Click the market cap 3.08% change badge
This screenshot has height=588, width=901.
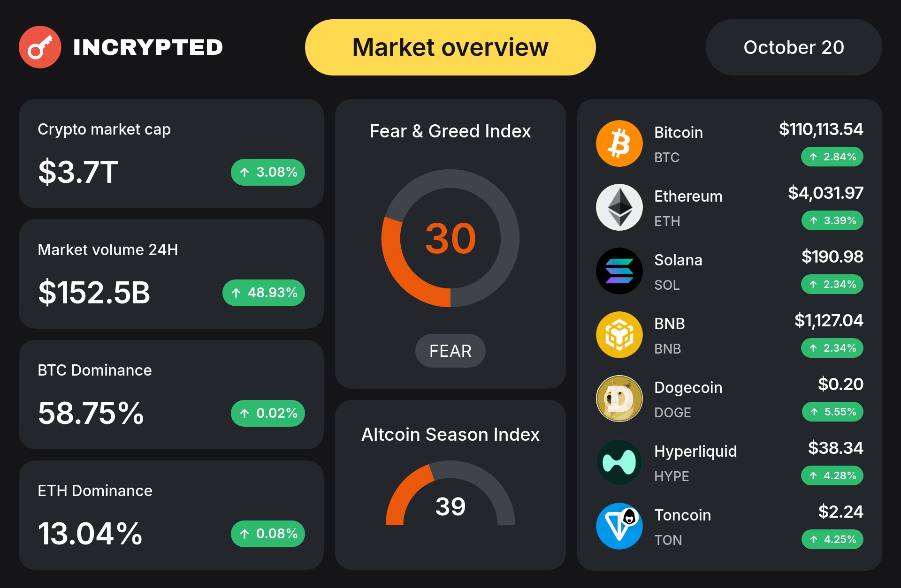(268, 172)
